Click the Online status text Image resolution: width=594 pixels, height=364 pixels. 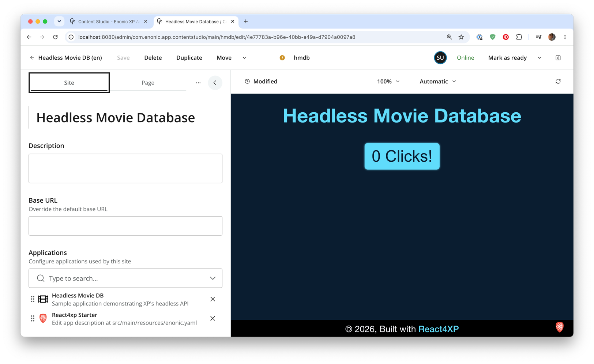(465, 58)
